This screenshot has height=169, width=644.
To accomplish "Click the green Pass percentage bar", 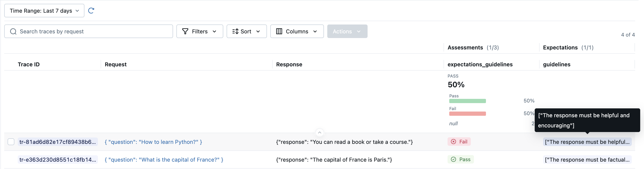I will [x=467, y=101].
